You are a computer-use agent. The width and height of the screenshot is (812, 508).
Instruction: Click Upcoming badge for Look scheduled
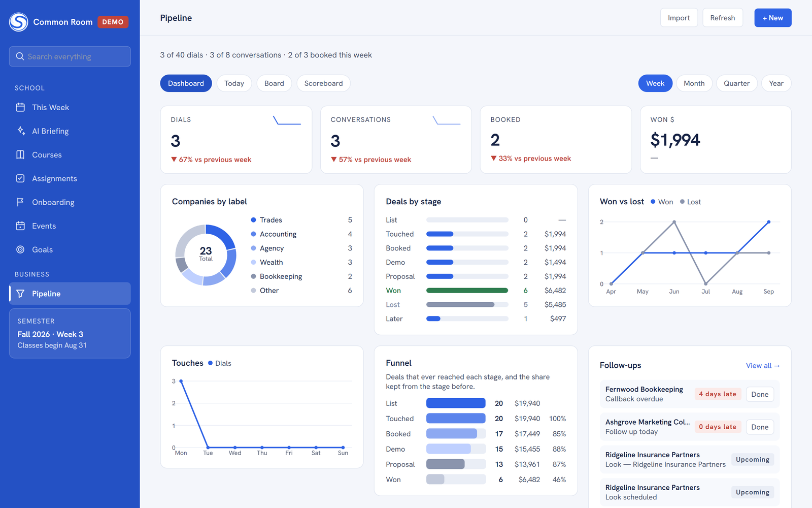click(752, 492)
